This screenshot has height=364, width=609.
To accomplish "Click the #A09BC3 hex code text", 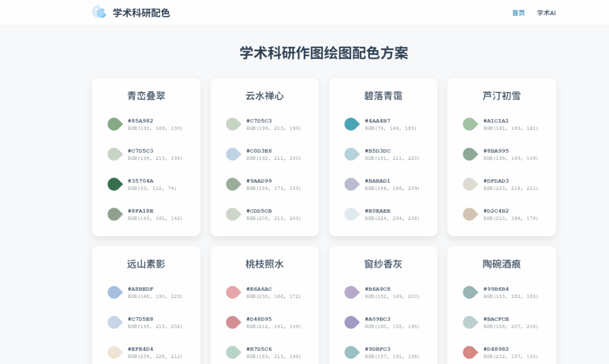I will coord(378,319).
